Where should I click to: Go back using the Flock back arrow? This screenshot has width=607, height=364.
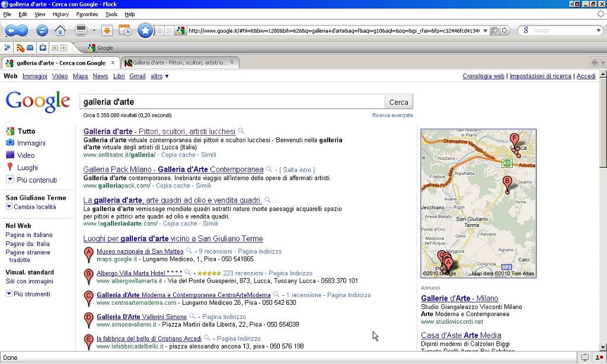click(x=11, y=30)
